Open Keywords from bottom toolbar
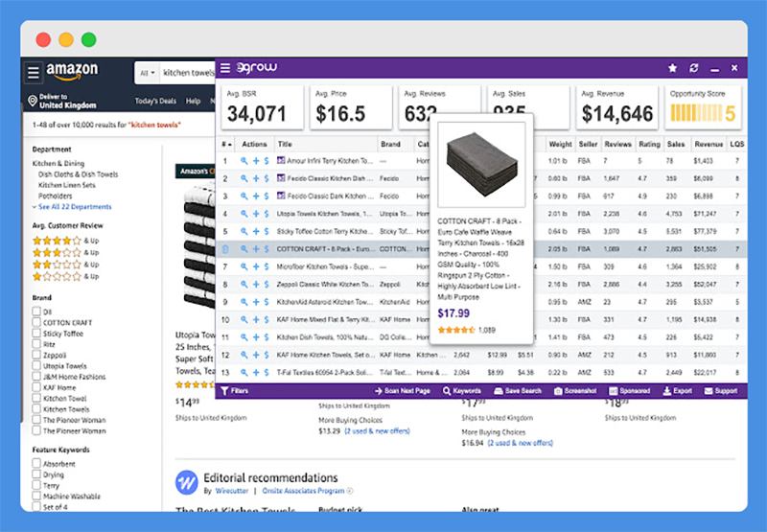 point(462,391)
